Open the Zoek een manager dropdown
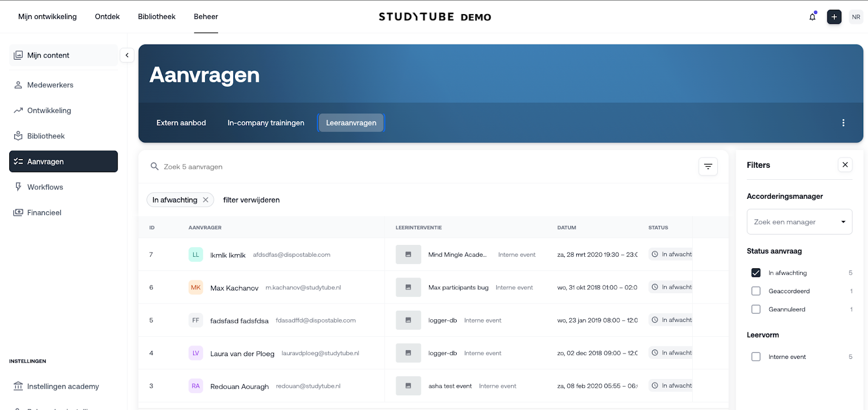 [x=800, y=222]
